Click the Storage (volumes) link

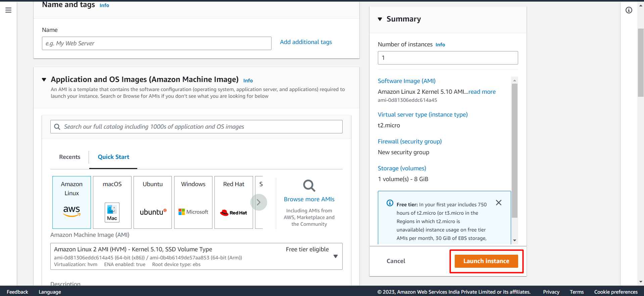coord(402,168)
